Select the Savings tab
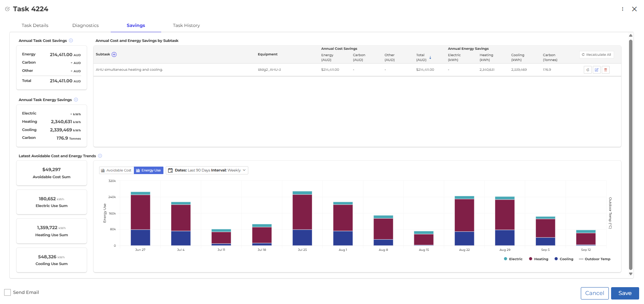The image size is (644, 304). click(136, 25)
